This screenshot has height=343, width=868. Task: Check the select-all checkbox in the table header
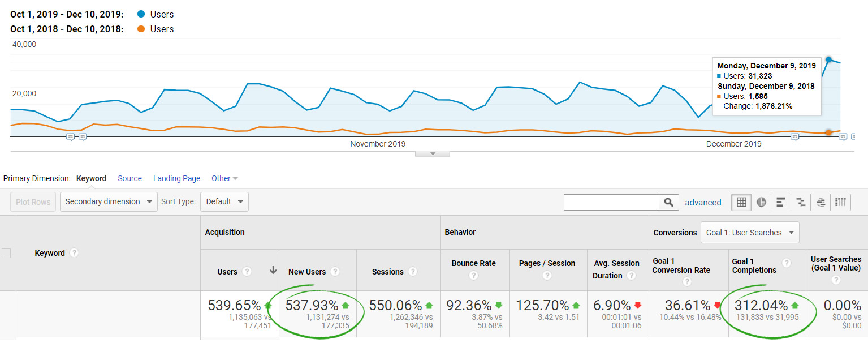pyautogui.click(x=7, y=253)
